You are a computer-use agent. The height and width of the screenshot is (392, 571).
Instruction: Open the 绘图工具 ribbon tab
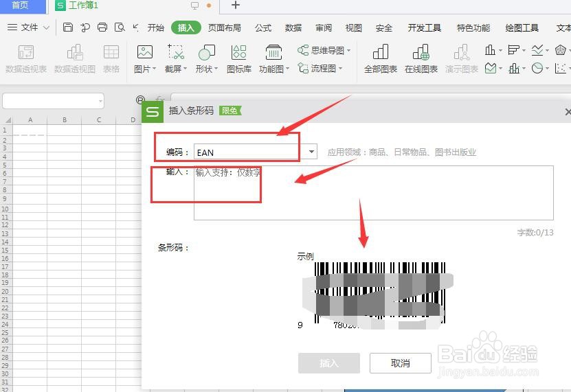tap(522, 27)
